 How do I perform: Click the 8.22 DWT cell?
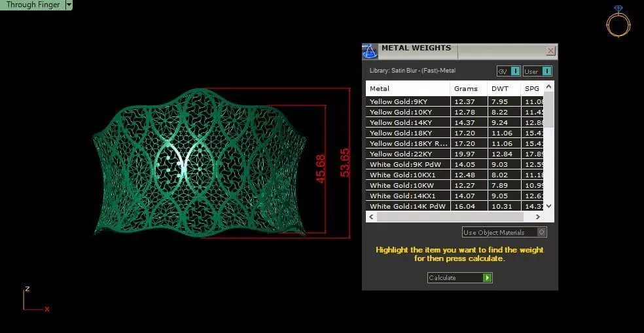tap(504, 112)
